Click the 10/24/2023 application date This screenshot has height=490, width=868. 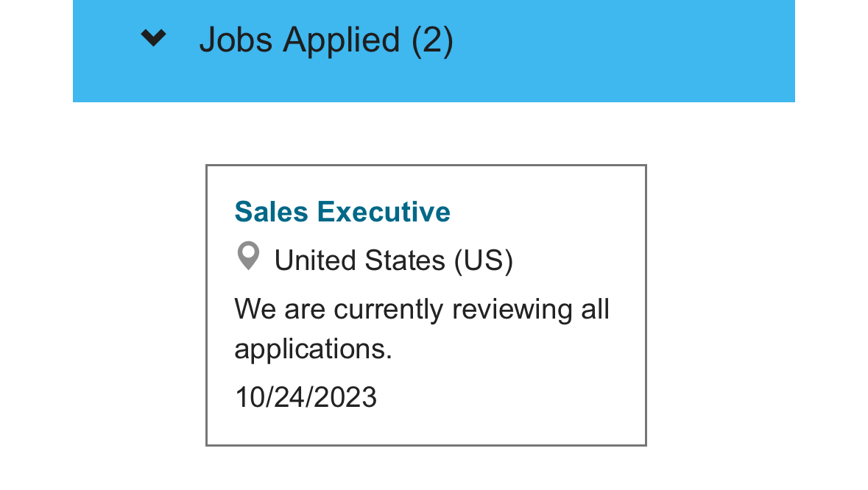click(306, 397)
